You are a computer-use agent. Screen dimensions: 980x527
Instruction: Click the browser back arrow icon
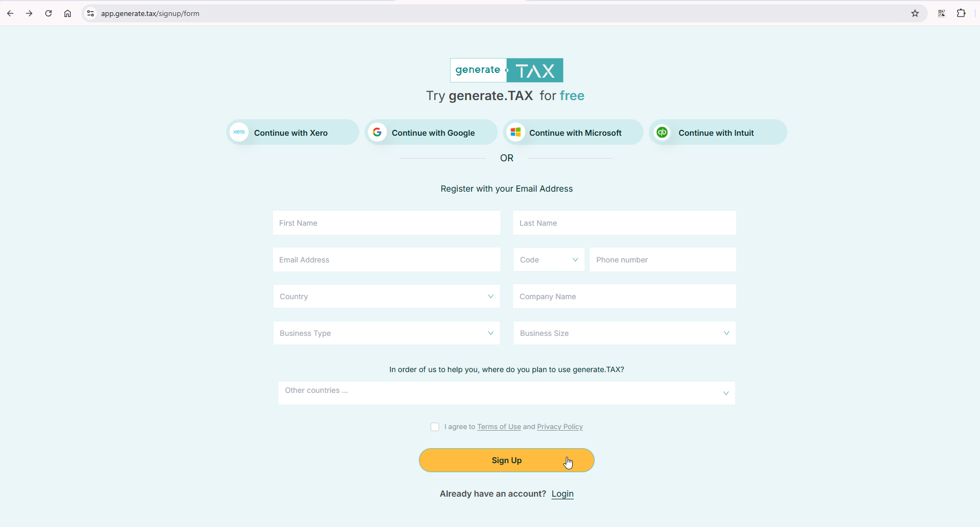(10, 13)
